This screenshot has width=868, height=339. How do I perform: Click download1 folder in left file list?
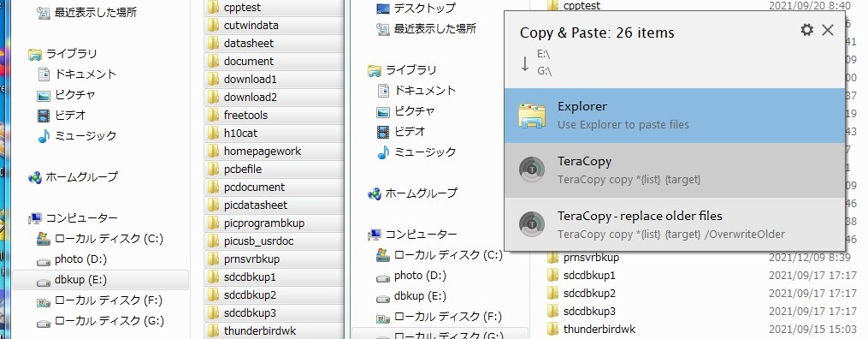coord(274,80)
